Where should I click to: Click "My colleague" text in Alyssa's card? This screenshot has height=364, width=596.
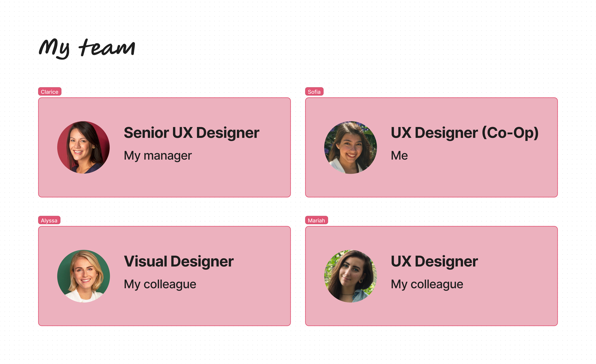pyautogui.click(x=160, y=284)
